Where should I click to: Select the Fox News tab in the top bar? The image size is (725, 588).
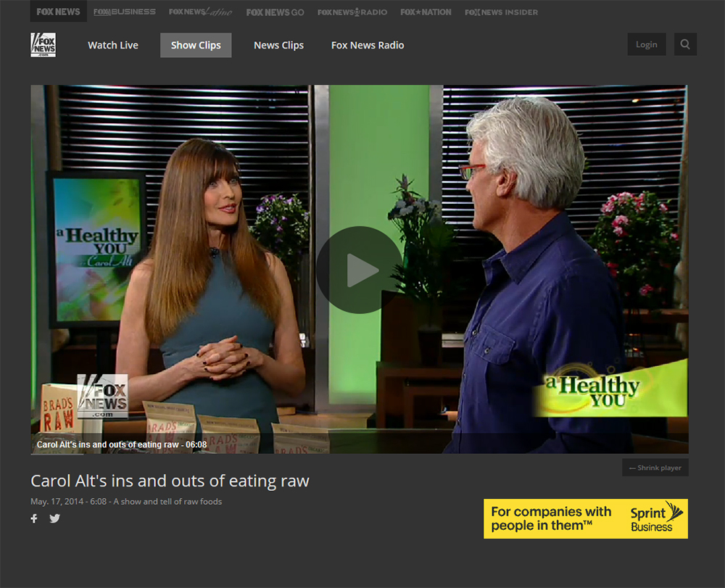click(x=58, y=12)
